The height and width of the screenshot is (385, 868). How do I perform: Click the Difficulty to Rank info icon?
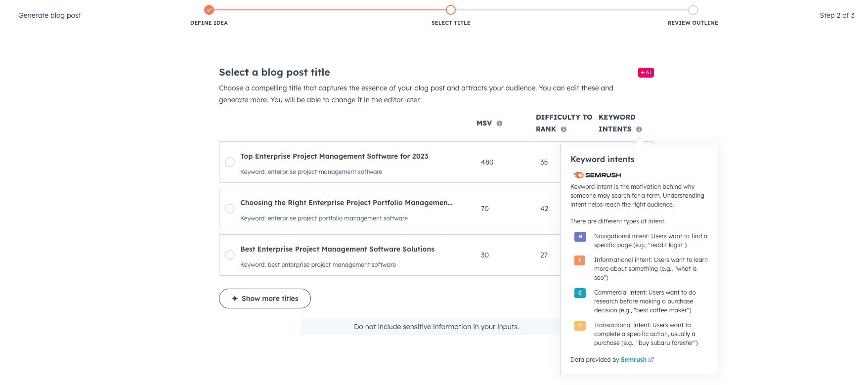564,129
